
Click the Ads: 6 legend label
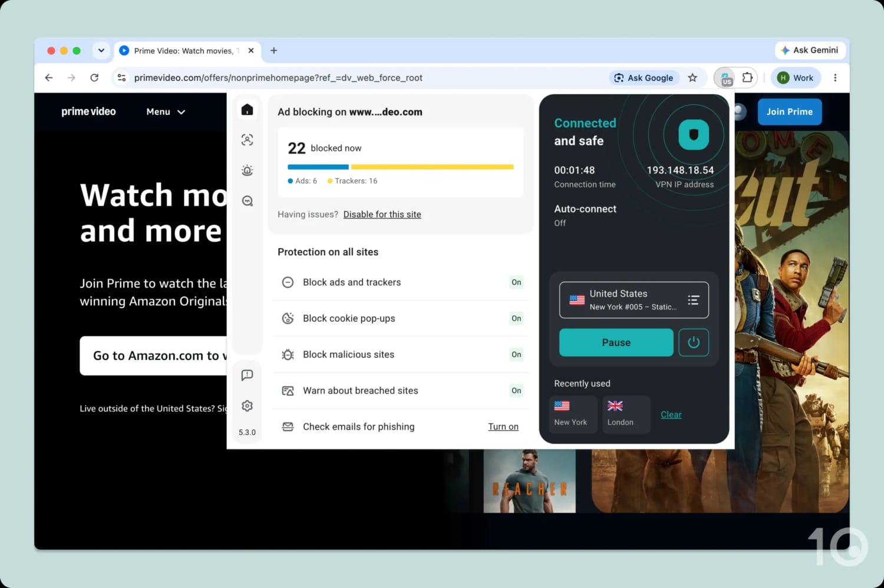click(302, 181)
